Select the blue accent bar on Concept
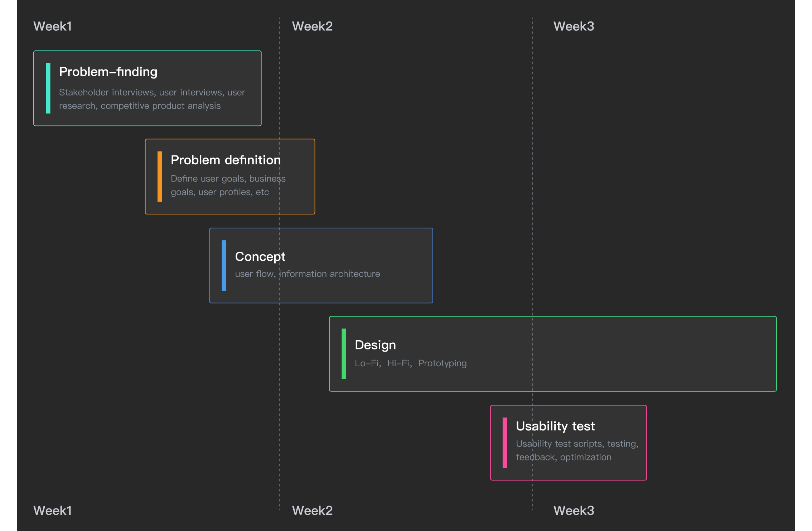 (x=224, y=265)
